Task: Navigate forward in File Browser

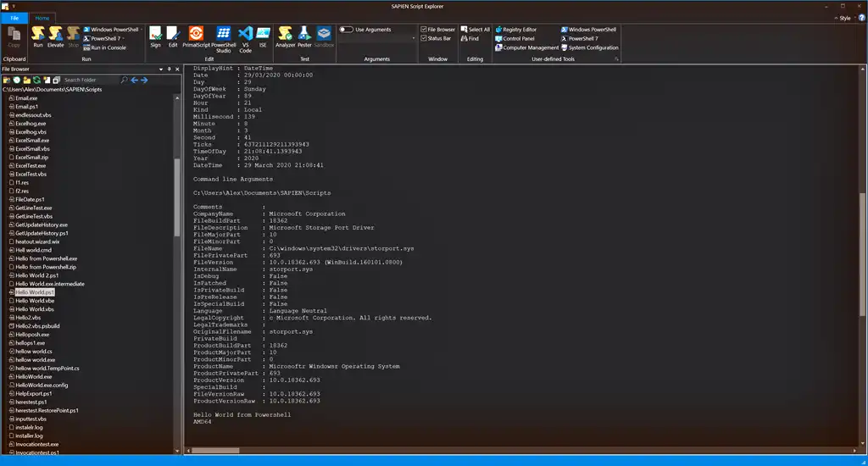Action: [144, 80]
